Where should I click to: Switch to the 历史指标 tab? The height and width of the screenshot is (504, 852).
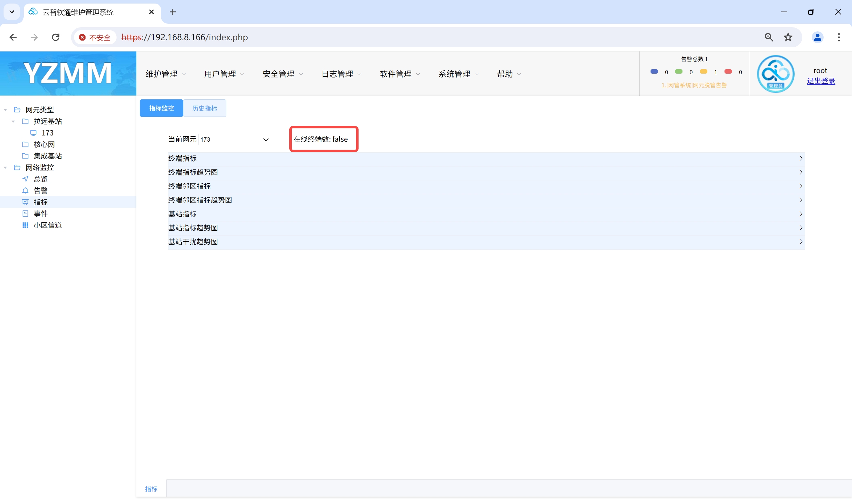(x=204, y=108)
